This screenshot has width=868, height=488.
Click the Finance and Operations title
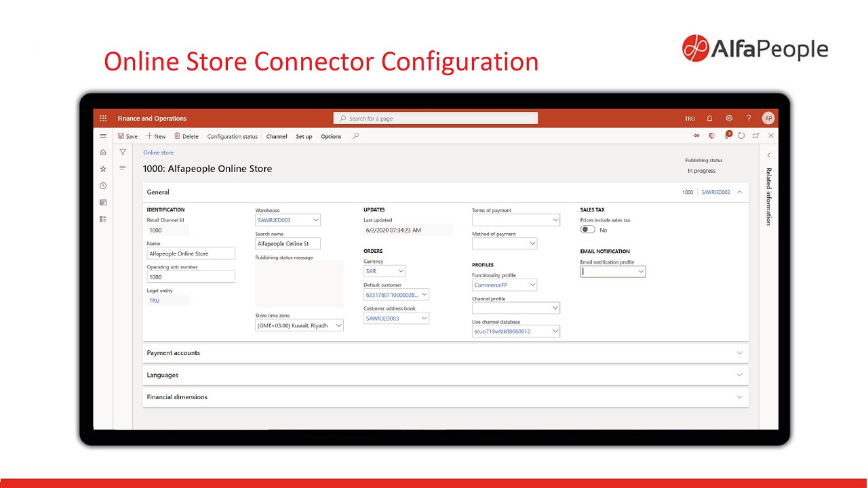pyautogui.click(x=152, y=118)
